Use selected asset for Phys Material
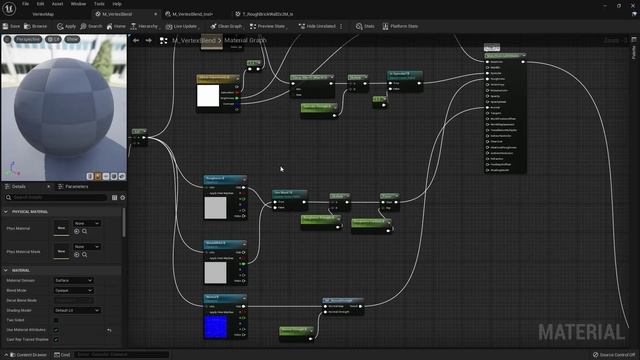Viewport: 640px width, 360px height. click(76, 231)
